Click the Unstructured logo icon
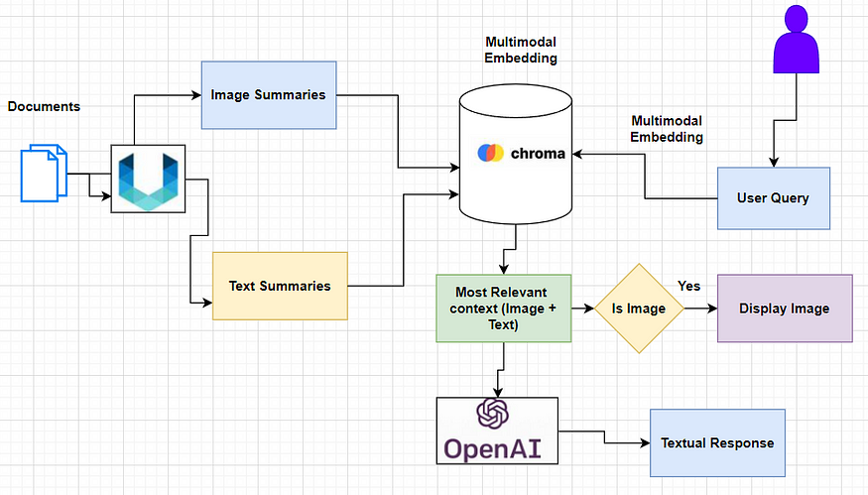868x495 pixels. 148,179
